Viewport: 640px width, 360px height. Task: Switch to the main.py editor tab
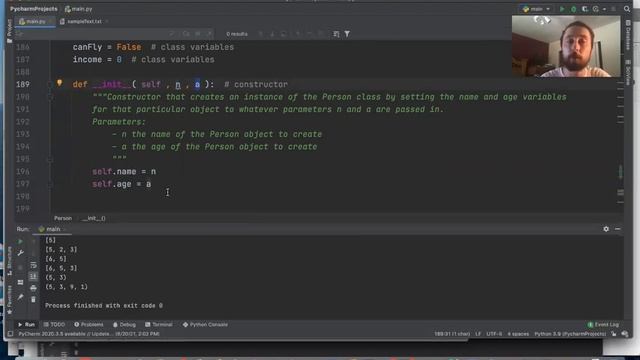coord(35,21)
